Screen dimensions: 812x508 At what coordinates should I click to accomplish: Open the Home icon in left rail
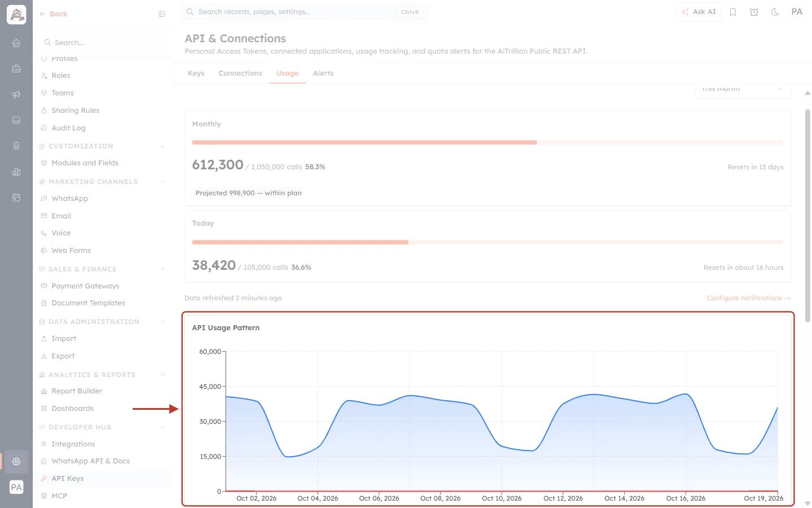tap(16, 43)
